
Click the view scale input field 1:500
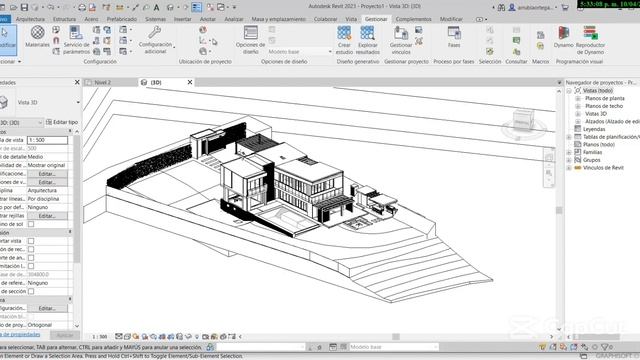coord(47,140)
